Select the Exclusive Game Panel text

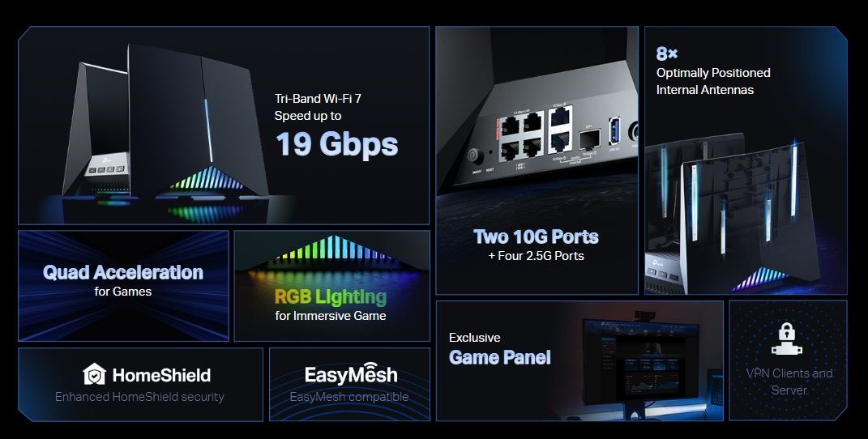[500, 349]
